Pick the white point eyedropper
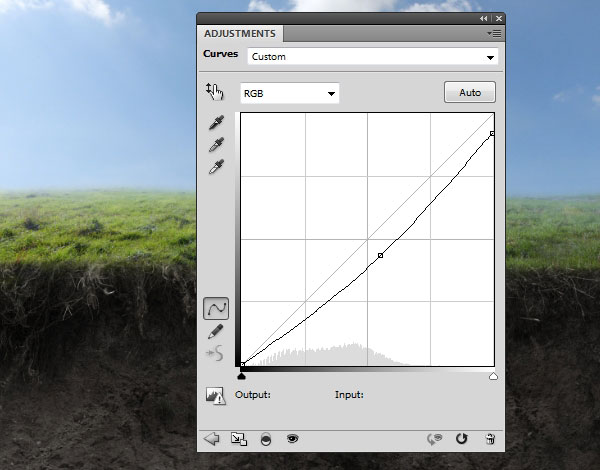 (x=217, y=167)
